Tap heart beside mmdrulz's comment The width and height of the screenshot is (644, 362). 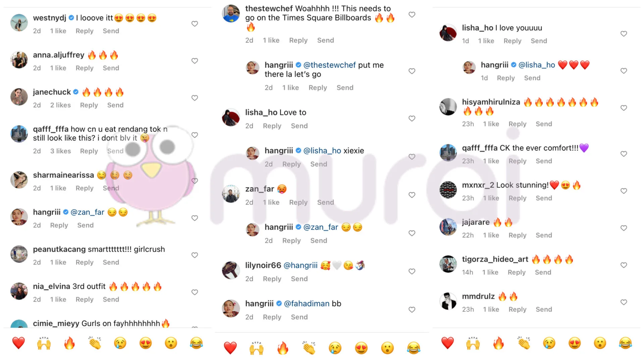pyautogui.click(x=624, y=302)
